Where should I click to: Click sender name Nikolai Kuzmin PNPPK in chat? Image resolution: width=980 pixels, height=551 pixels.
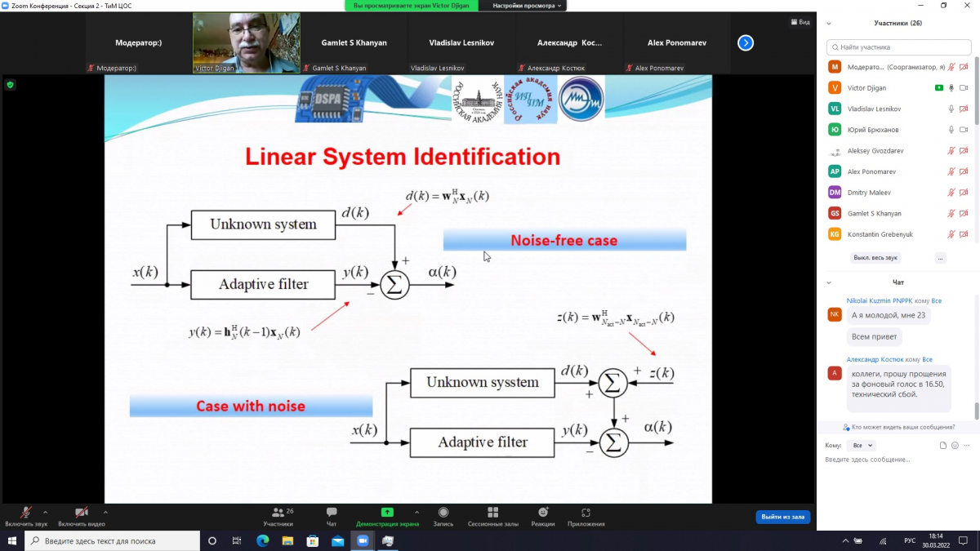click(880, 300)
